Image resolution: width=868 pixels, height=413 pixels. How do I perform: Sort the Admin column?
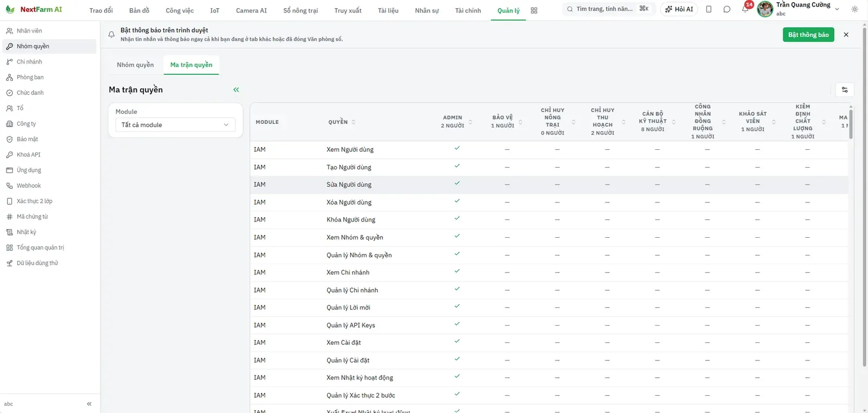tap(470, 122)
